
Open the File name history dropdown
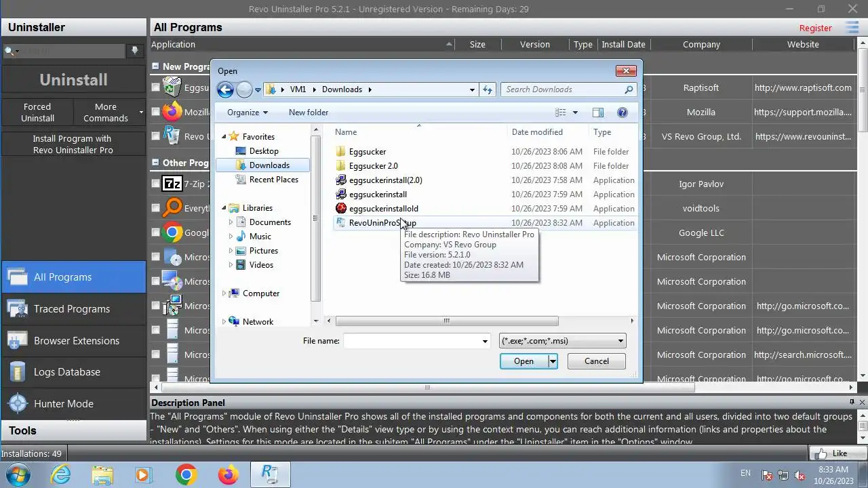coord(485,341)
